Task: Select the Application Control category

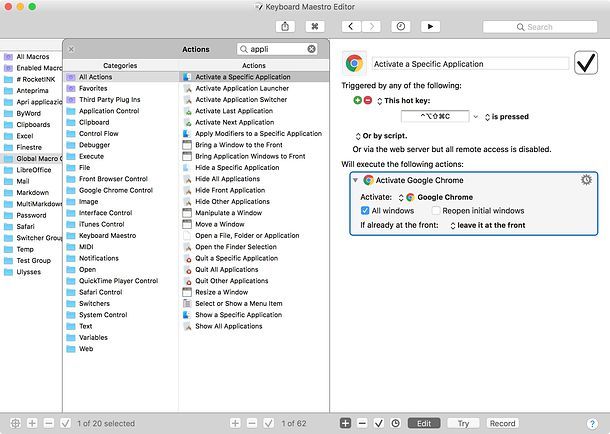Action: [108, 111]
